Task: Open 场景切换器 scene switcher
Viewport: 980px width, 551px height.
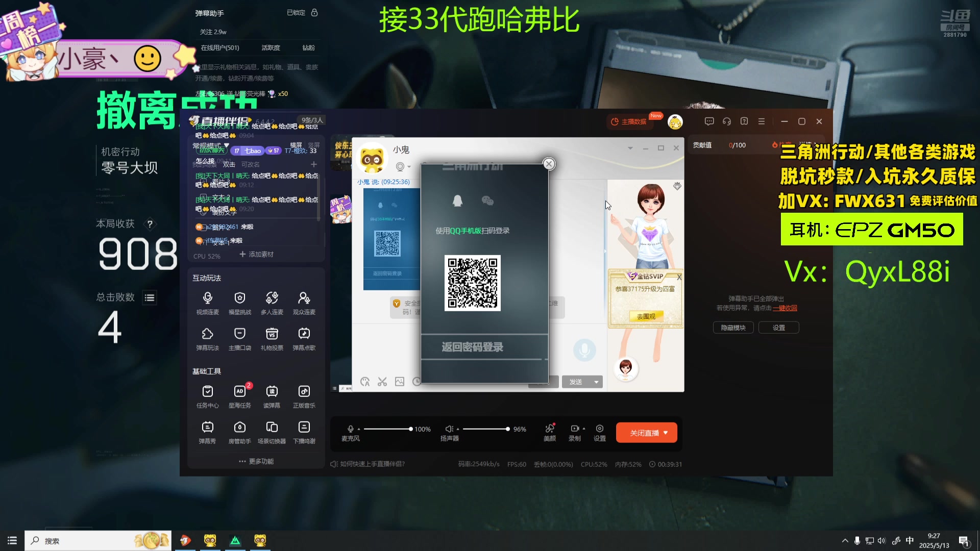Action: click(272, 432)
